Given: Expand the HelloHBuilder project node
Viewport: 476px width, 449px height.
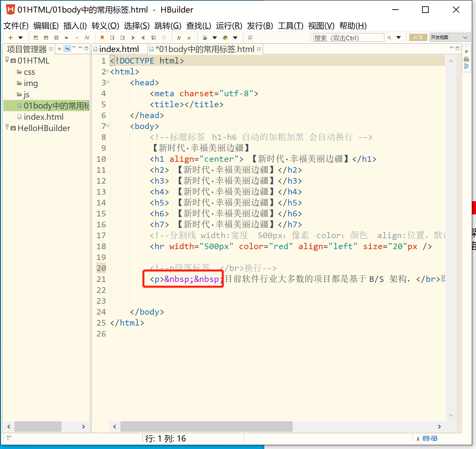Looking at the screenshot, I should coord(7,127).
